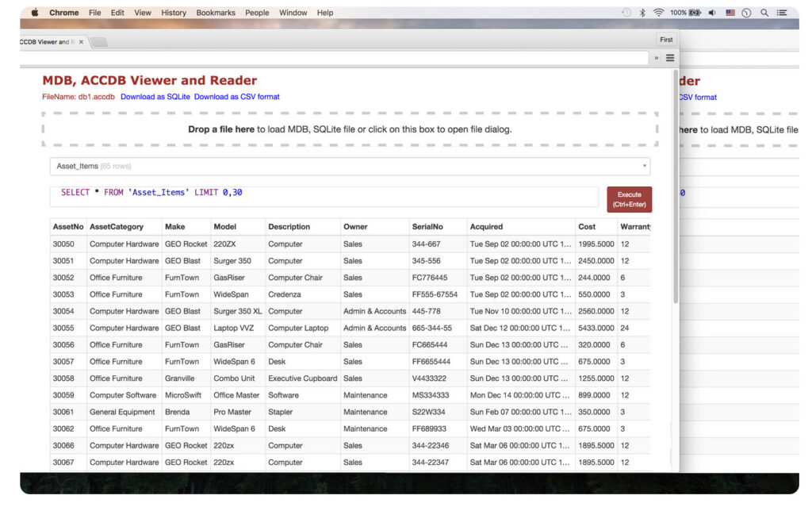Click the extensions overflow chevron
The width and height of the screenshot is (812, 507).
656,58
